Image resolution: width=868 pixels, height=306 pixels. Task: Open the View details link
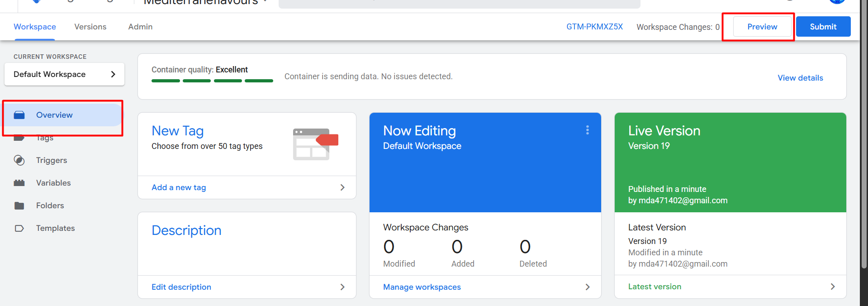(x=800, y=78)
